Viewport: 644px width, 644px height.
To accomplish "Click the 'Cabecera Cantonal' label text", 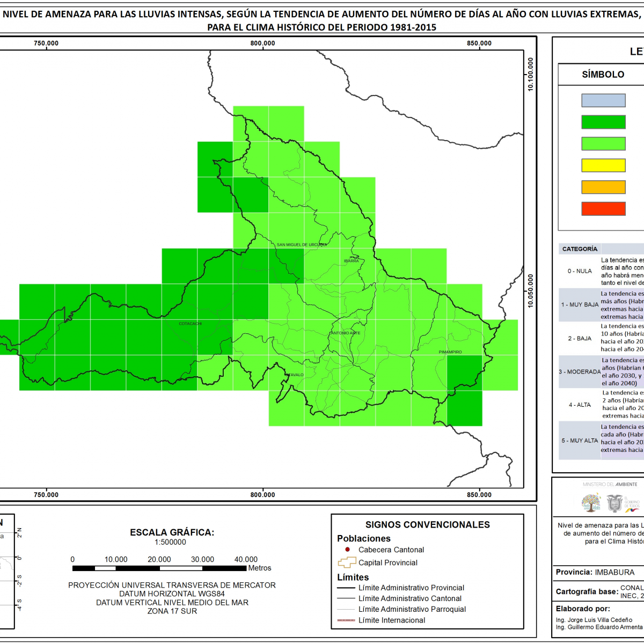I will point(391,550).
